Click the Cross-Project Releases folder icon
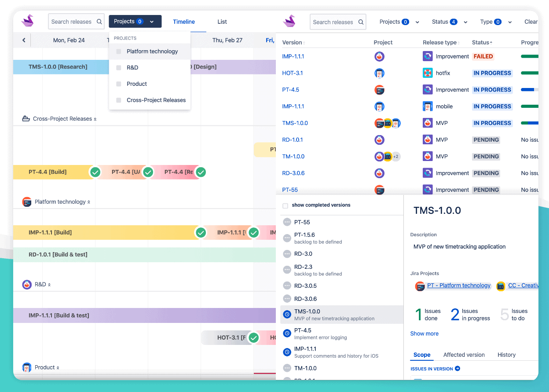549x392 pixels. (x=26, y=118)
